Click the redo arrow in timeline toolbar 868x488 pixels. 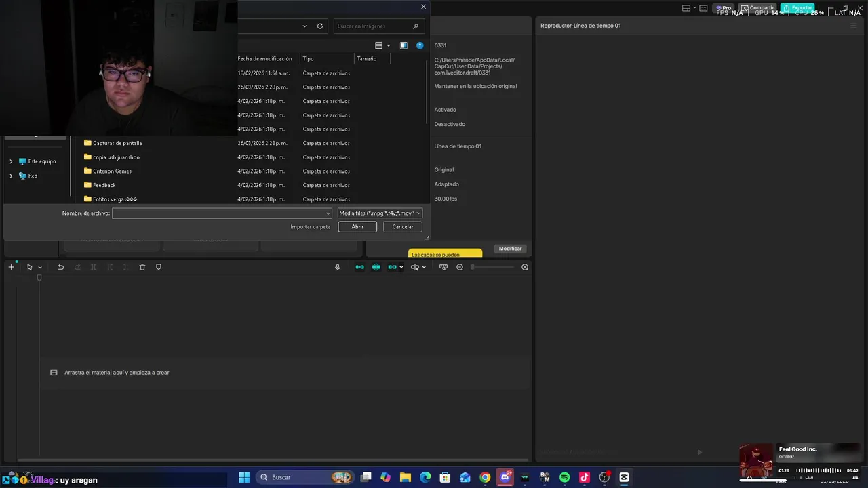(77, 267)
